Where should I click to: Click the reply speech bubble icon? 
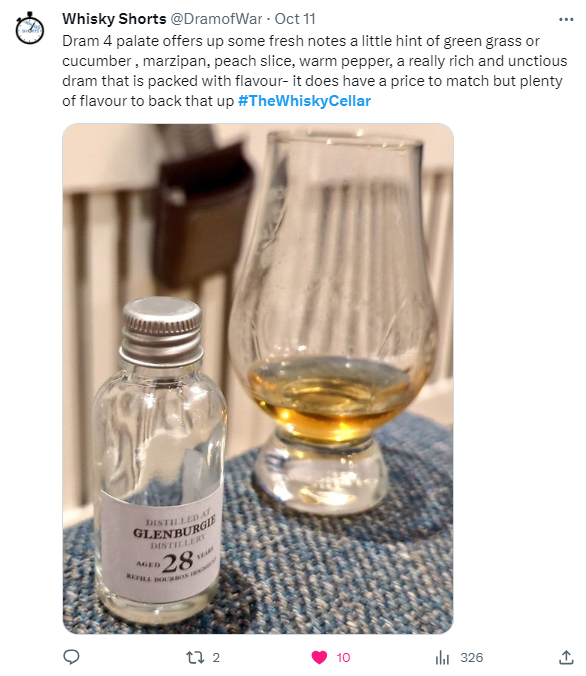coord(71,657)
